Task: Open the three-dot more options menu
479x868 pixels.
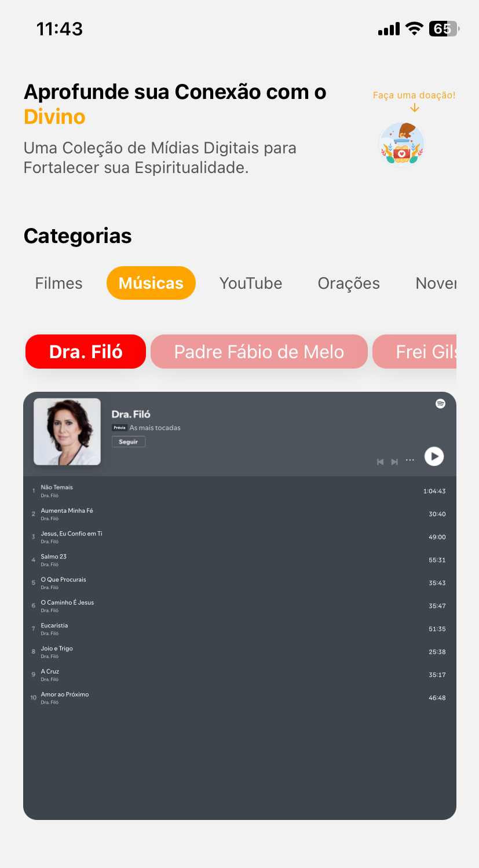Action: pos(410,461)
